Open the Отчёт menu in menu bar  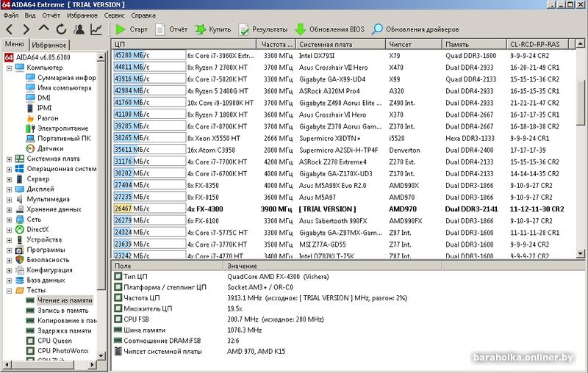pyautogui.click(x=51, y=15)
